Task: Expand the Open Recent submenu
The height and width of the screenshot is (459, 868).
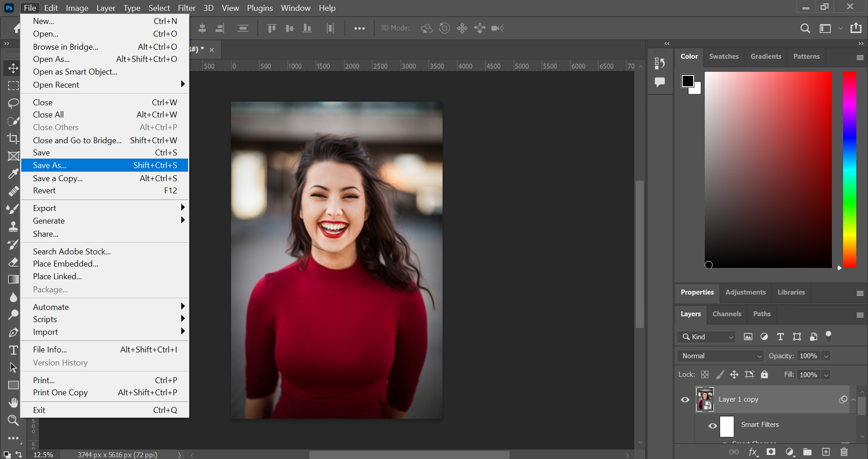Action: pyautogui.click(x=105, y=84)
